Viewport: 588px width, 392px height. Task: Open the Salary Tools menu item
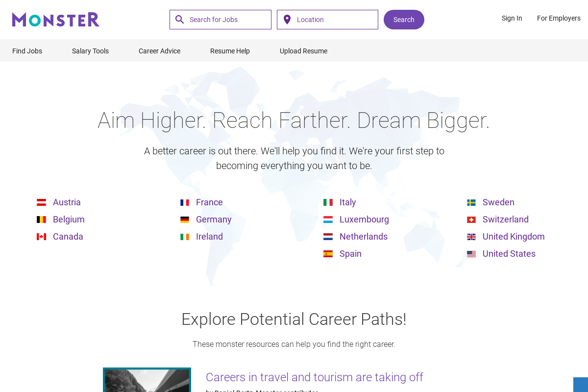pyautogui.click(x=90, y=51)
